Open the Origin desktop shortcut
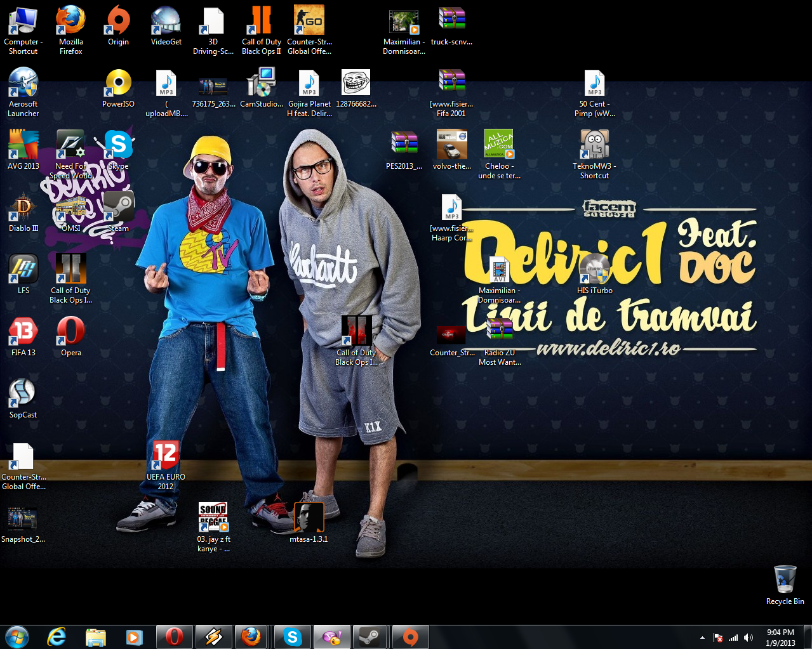812x649 pixels. point(118,25)
